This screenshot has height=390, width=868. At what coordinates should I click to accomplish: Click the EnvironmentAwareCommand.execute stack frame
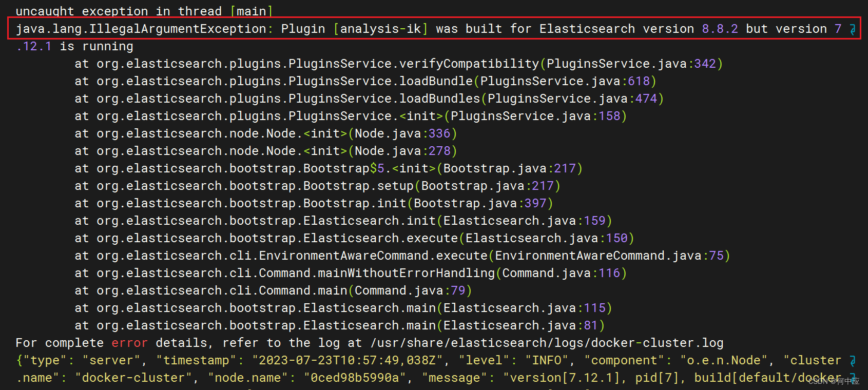[x=402, y=256]
